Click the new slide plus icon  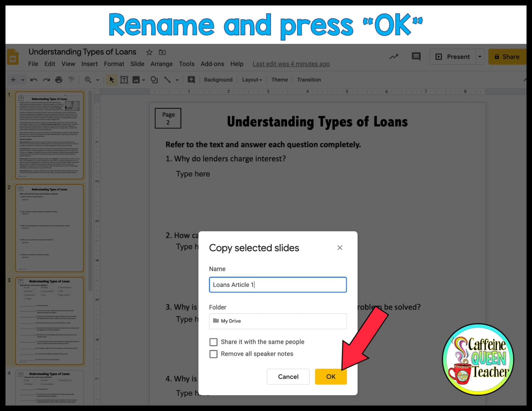pos(13,80)
